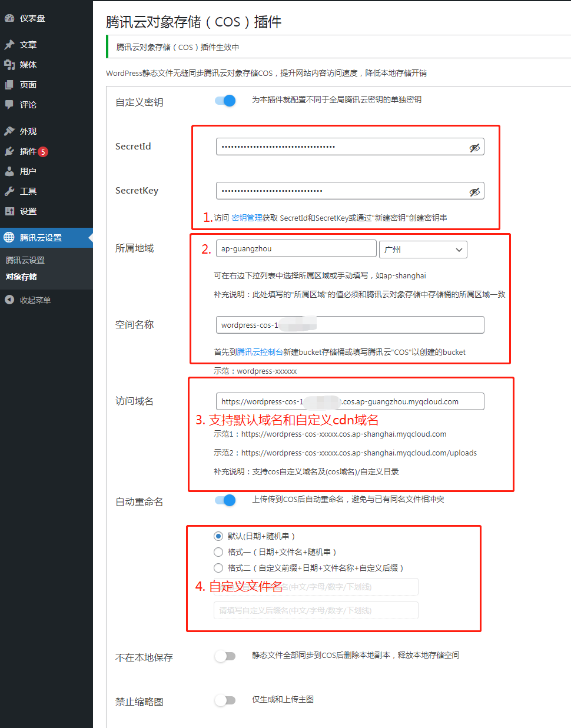
Task: Click the pin icon beside 文章
Action: 9,45
